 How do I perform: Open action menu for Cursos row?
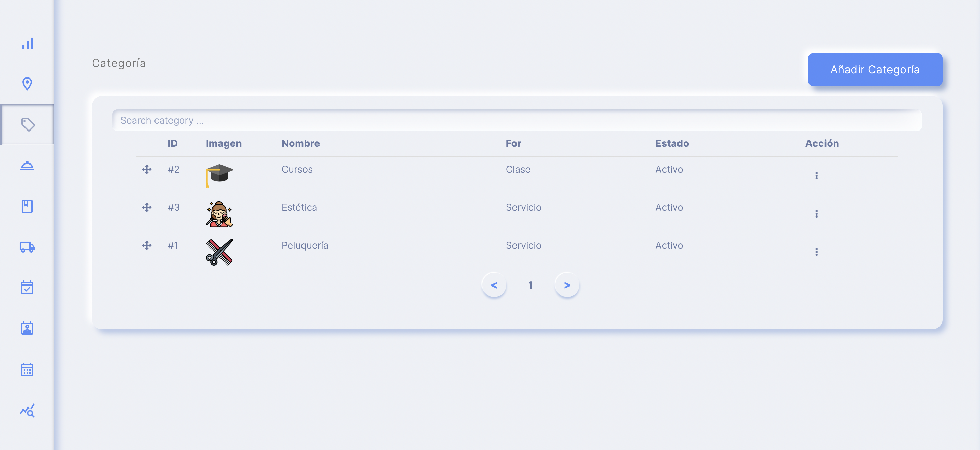tap(816, 176)
